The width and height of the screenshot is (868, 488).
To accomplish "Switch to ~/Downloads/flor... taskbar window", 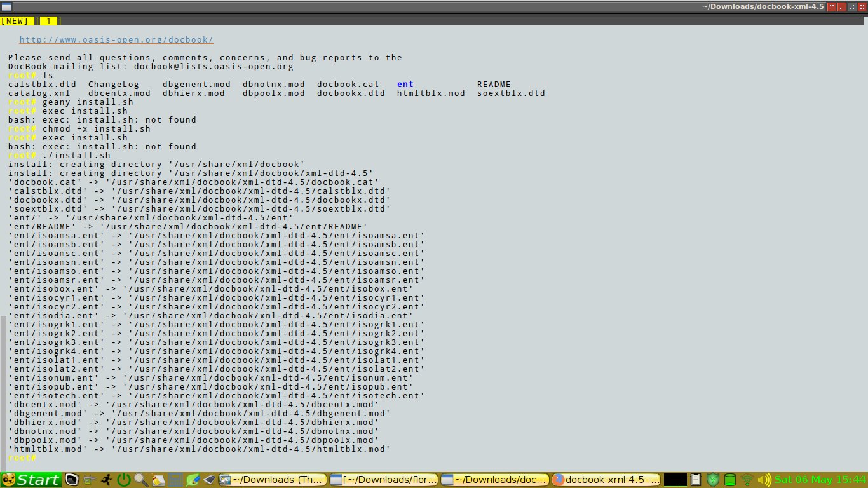I will (x=384, y=480).
